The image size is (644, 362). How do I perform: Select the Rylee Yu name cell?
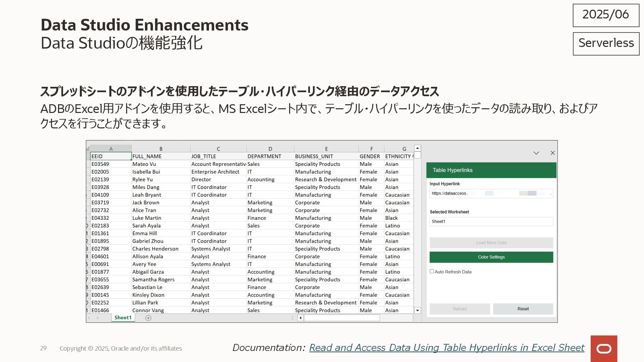click(x=161, y=179)
